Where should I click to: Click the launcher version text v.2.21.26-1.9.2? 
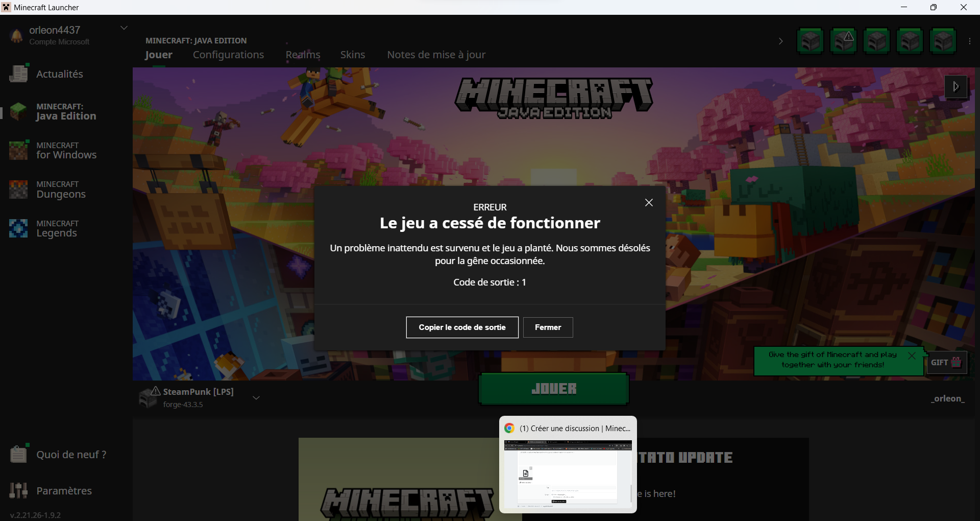pyautogui.click(x=35, y=515)
